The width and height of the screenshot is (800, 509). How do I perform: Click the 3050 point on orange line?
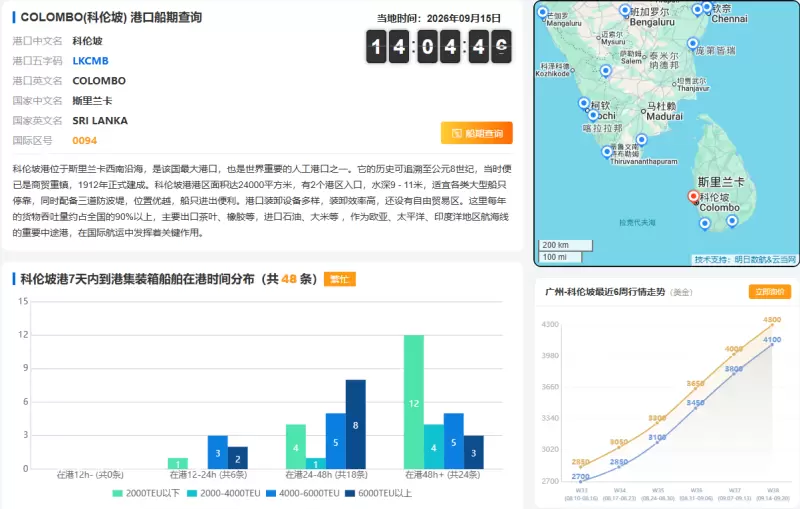(619, 447)
